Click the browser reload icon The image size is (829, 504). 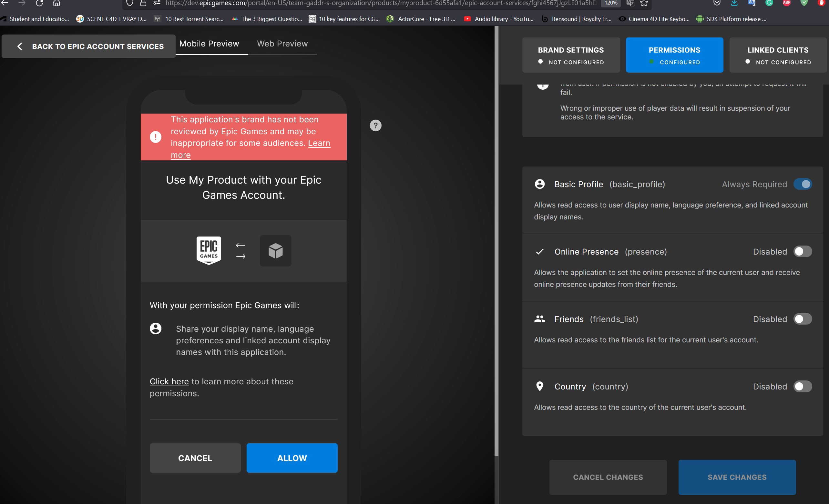[x=39, y=3]
